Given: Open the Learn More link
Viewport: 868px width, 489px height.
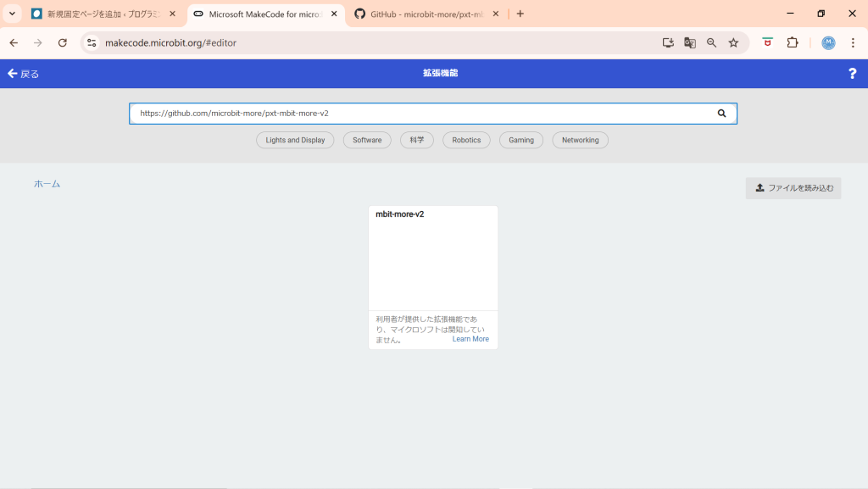Looking at the screenshot, I should (470, 339).
